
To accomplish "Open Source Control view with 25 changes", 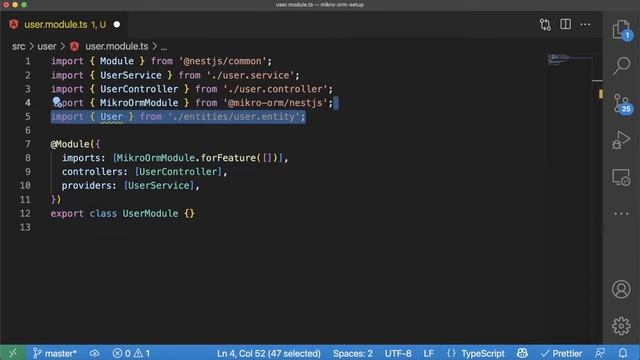I will 622,103.
